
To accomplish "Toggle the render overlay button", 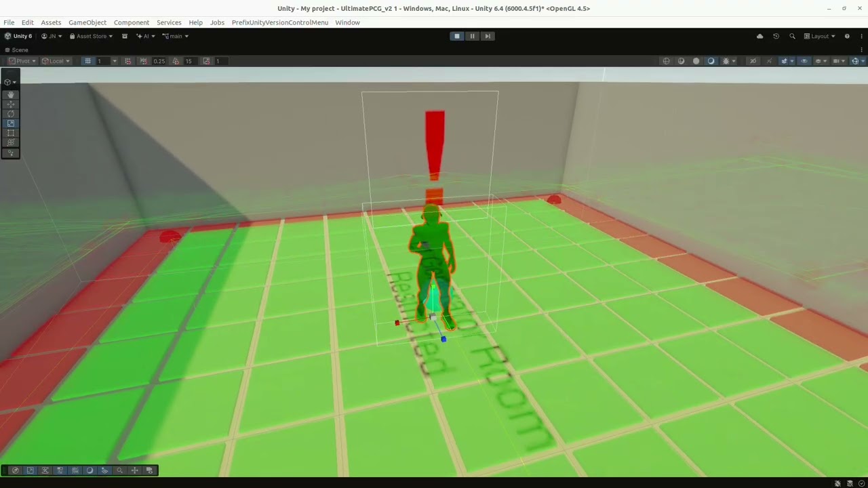I will 818,61.
